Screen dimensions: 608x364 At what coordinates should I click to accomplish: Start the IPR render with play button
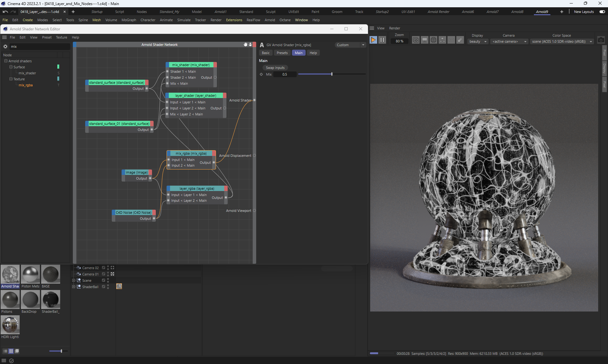[x=373, y=40]
